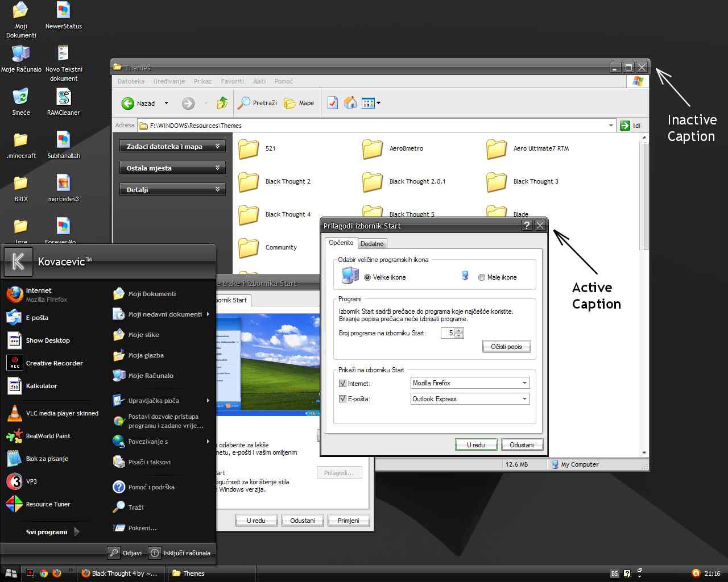
Task: Open the 521 folder in Themes
Action: click(x=258, y=149)
